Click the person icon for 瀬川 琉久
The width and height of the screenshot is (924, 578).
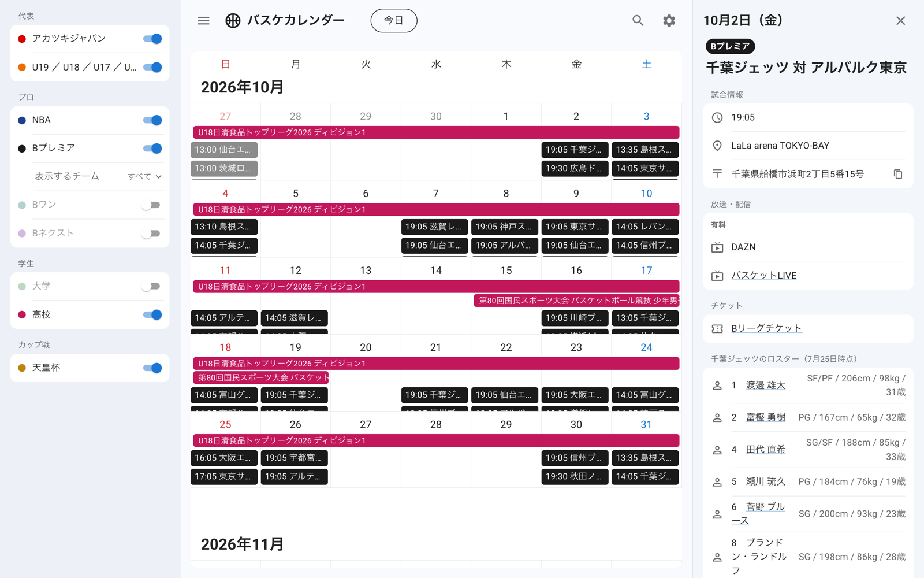click(717, 481)
